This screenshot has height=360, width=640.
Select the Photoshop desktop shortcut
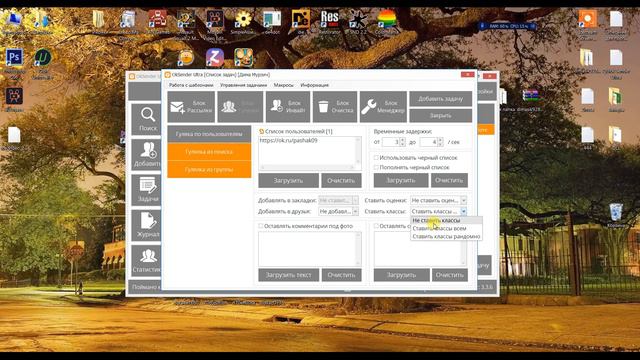point(14,58)
